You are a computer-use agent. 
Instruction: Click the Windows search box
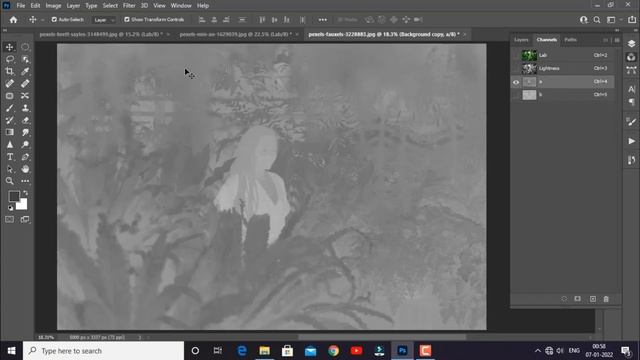[x=103, y=351]
